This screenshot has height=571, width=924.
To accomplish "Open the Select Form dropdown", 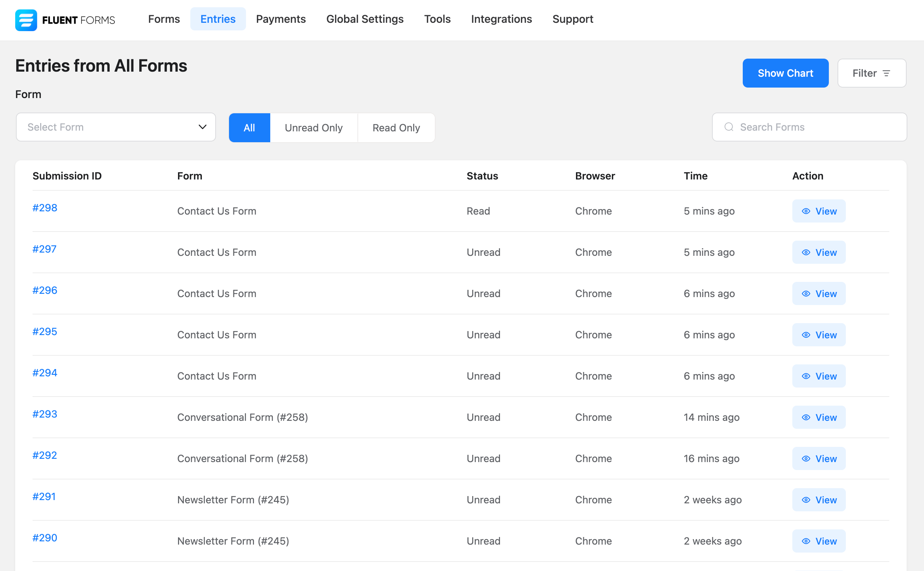I will (x=110, y=127).
